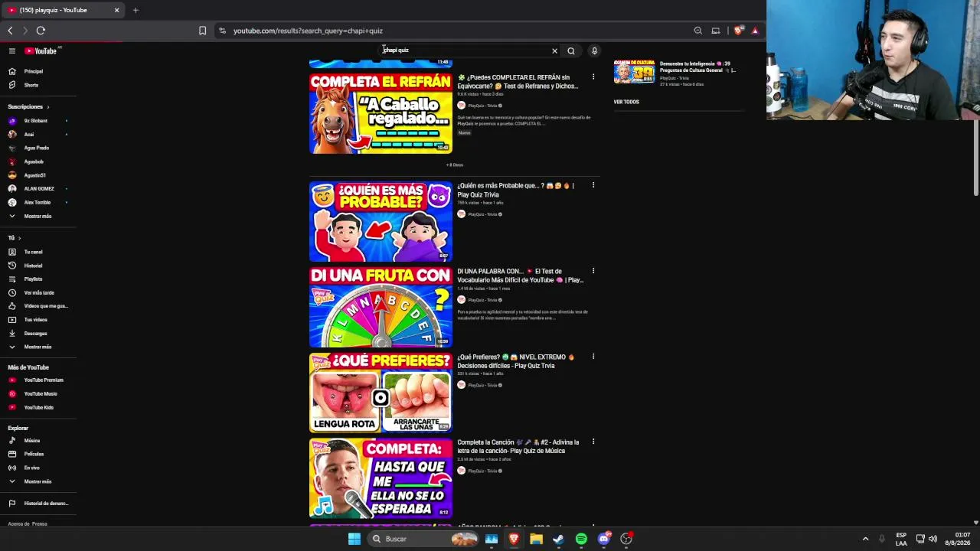Open Ver más tarde list
The height and width of the screenshot is (551, 980).
click(38, 293)
